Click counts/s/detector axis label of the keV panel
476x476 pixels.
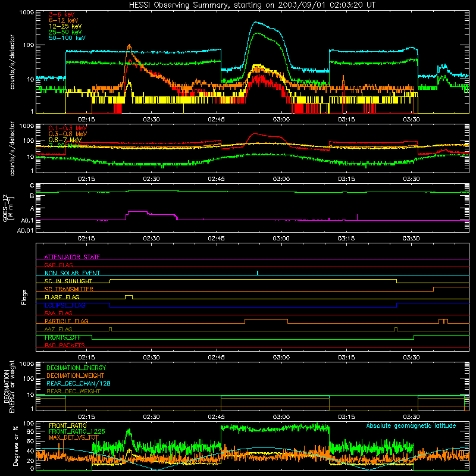coord(12,62)
